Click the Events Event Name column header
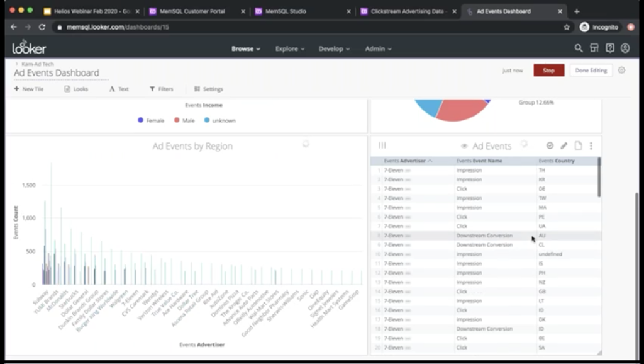This screenshot has width=644, height=364. [x=479, y=161]
